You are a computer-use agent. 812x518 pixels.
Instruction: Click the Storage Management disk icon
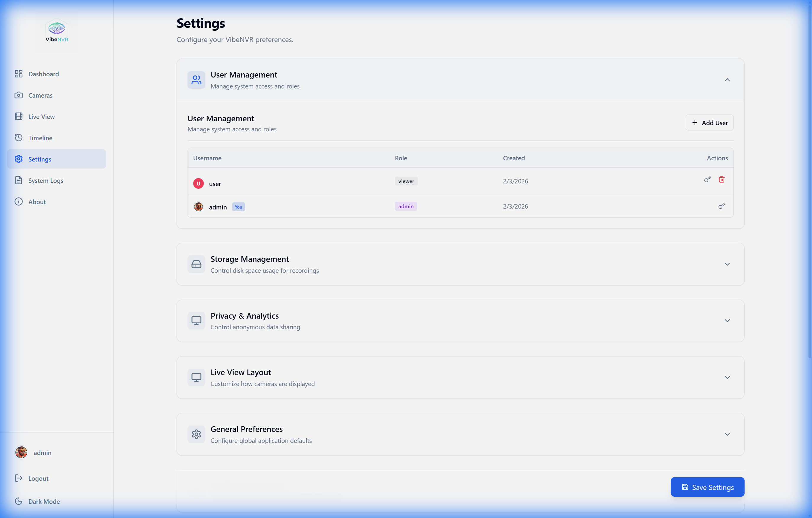pos(196,264)
